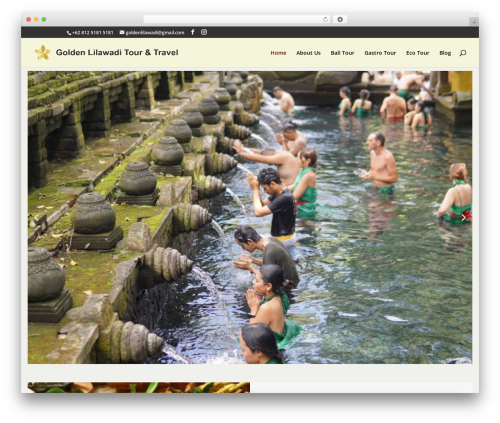Image resolution: width=500 pixels, height=423 pixels.
Task: Click the food image thumbnail below slider
Action: pyautogui.click(x=139, y=387)
